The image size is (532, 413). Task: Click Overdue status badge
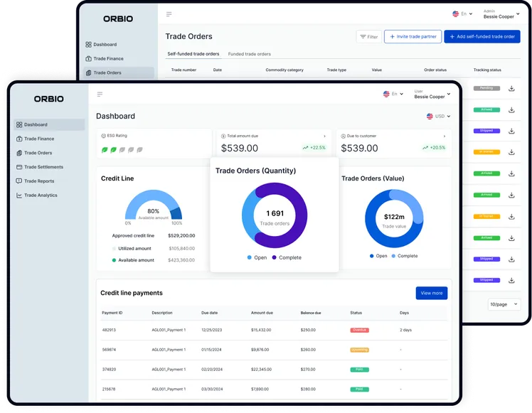pyautogui.click(x=359, y=330)
